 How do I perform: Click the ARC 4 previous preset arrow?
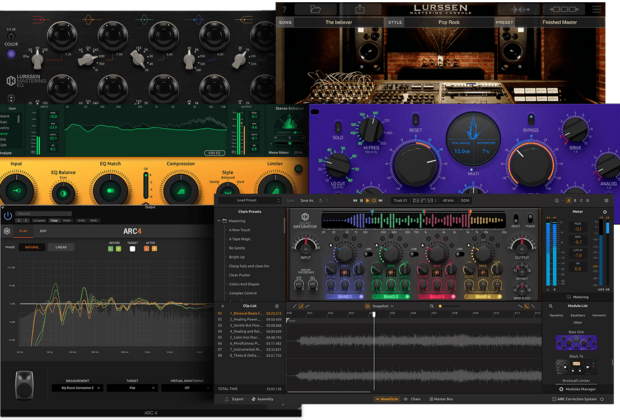click(19, 220)
